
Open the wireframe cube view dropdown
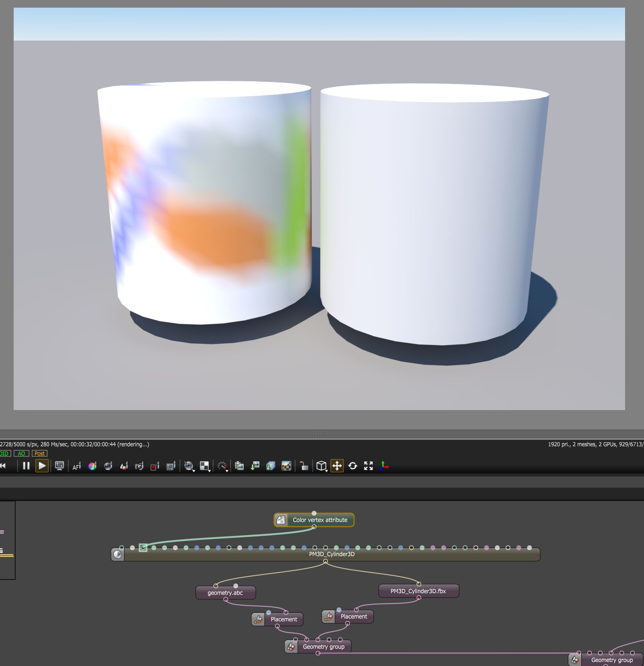(x=321, y=466)
